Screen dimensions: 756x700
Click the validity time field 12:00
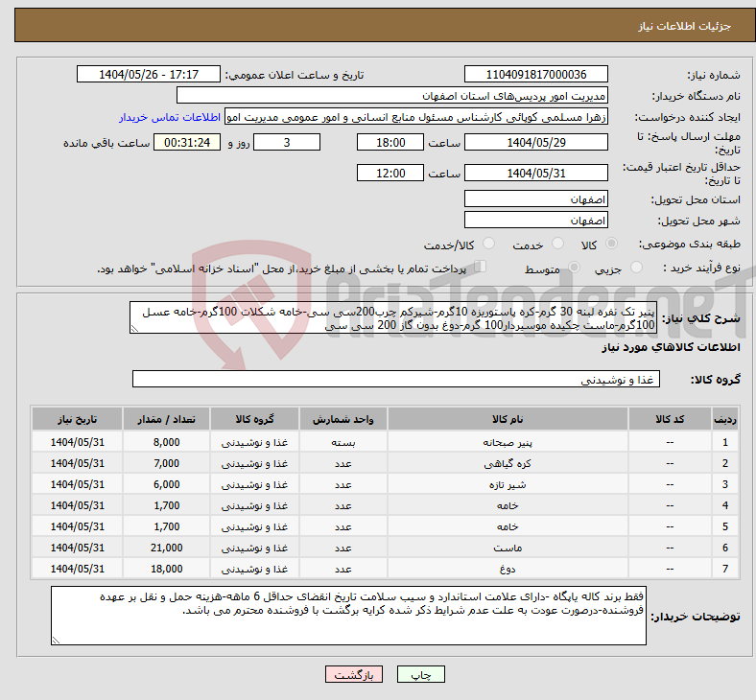390,173
